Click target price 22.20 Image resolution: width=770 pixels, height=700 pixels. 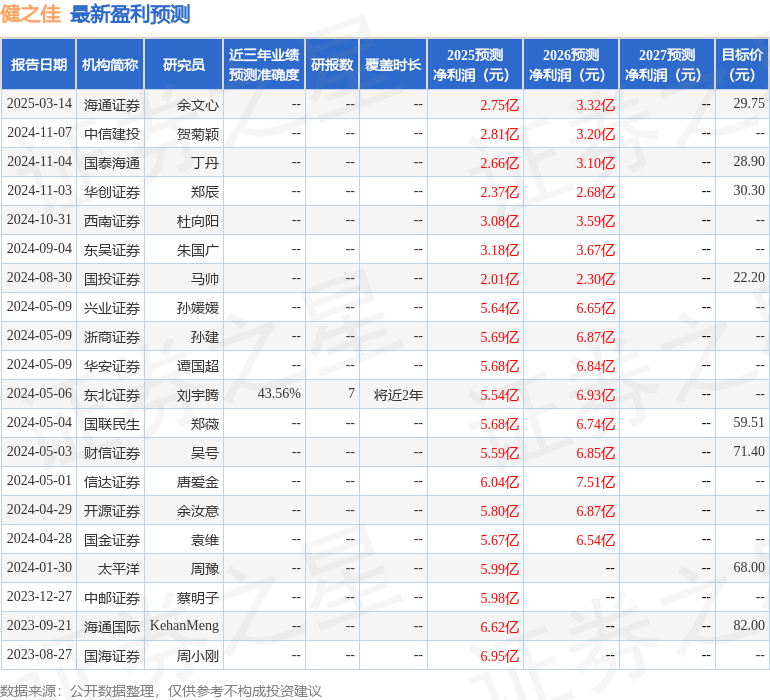click(749, 277)
